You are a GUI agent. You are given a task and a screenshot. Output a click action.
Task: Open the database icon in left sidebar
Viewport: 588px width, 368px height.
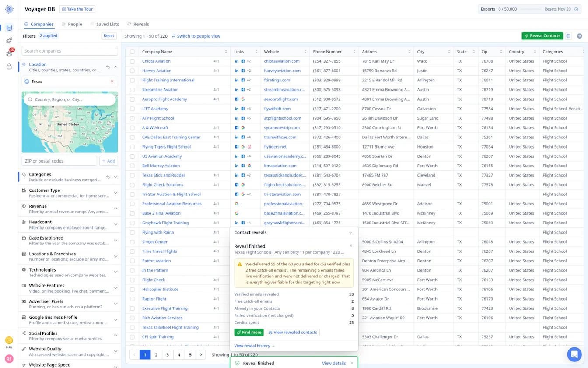point(9,28)
